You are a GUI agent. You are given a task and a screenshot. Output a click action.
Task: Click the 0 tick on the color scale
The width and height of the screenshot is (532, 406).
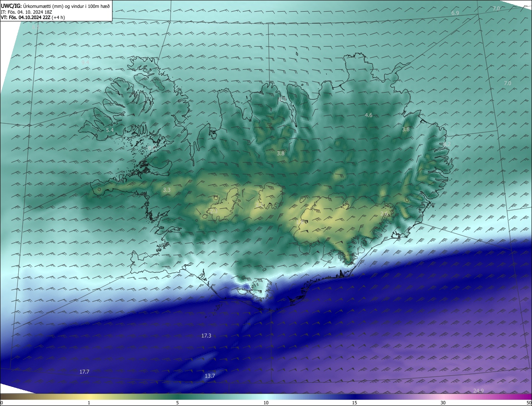click(2, 403)
